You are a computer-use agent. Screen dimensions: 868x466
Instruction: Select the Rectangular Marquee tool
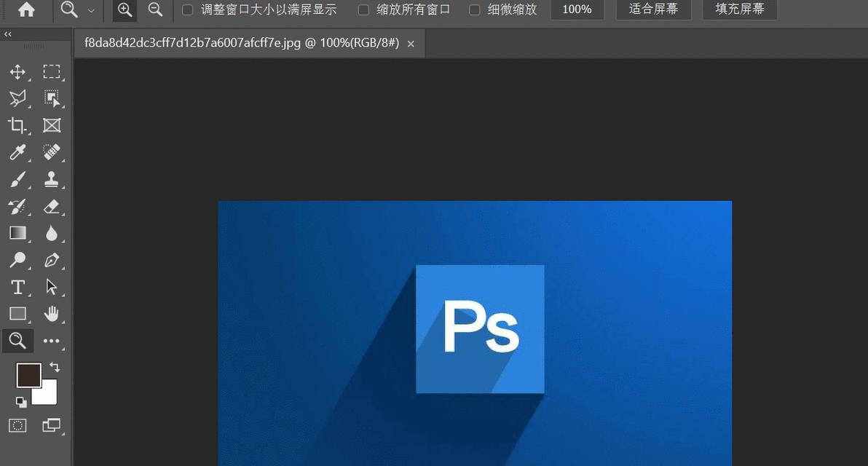pos(52,72)
